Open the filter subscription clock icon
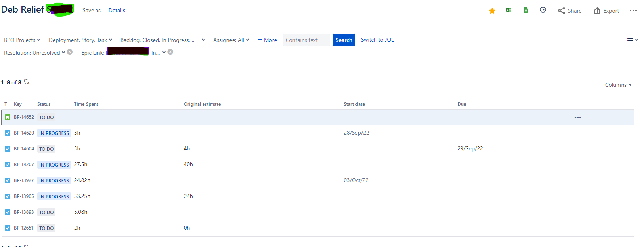Screen dimensions: 644x247 click(x=543, y=10)
